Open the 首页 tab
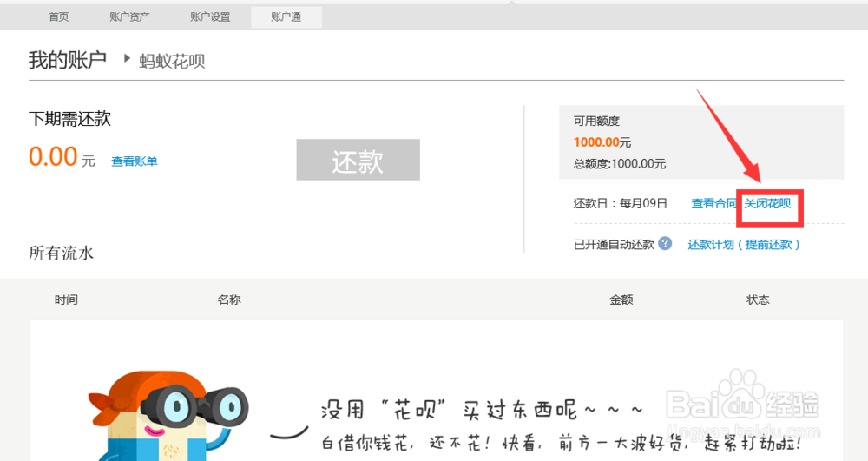 (59, 17)
